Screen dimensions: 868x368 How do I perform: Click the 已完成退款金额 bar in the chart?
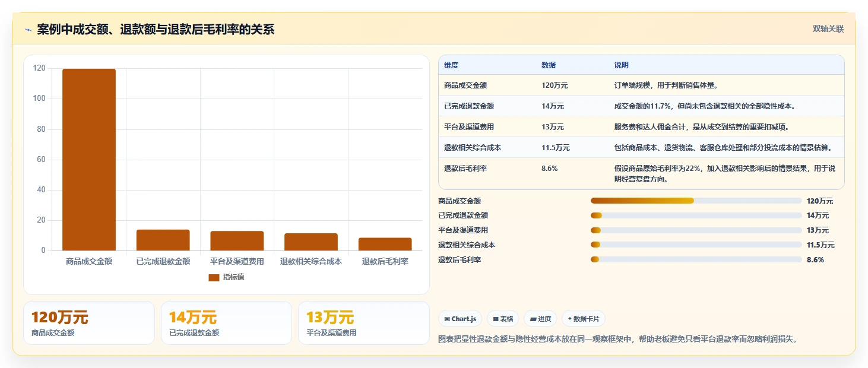(163, 240)
